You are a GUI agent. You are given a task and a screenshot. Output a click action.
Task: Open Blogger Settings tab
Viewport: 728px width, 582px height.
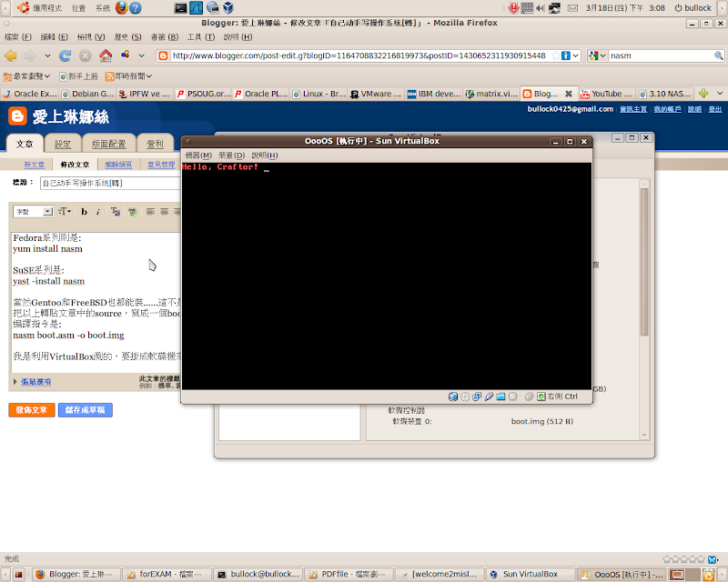pos(63,144)
